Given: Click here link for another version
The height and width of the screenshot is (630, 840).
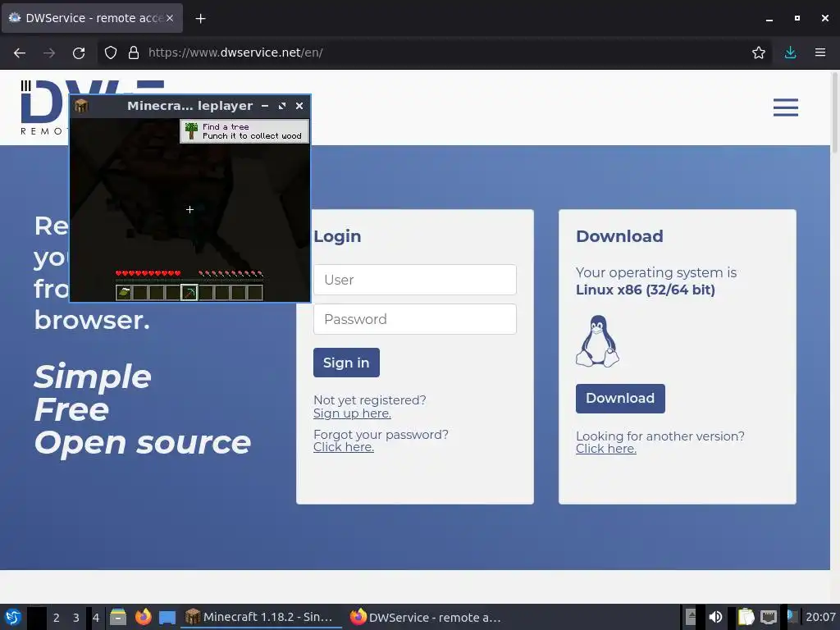Looking at the screenshot, I should point(606,449).
